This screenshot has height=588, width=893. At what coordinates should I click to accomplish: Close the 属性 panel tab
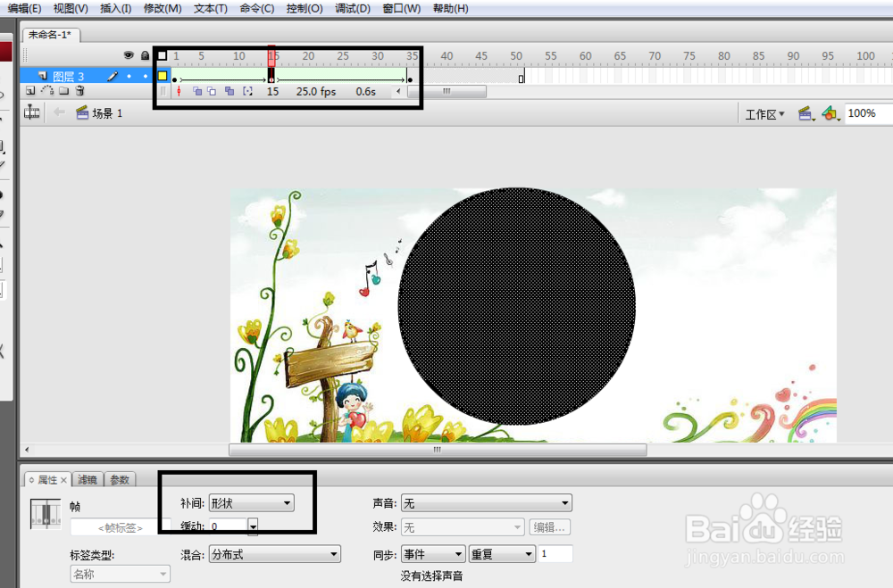pyautogui.click(x=63, y=480)
